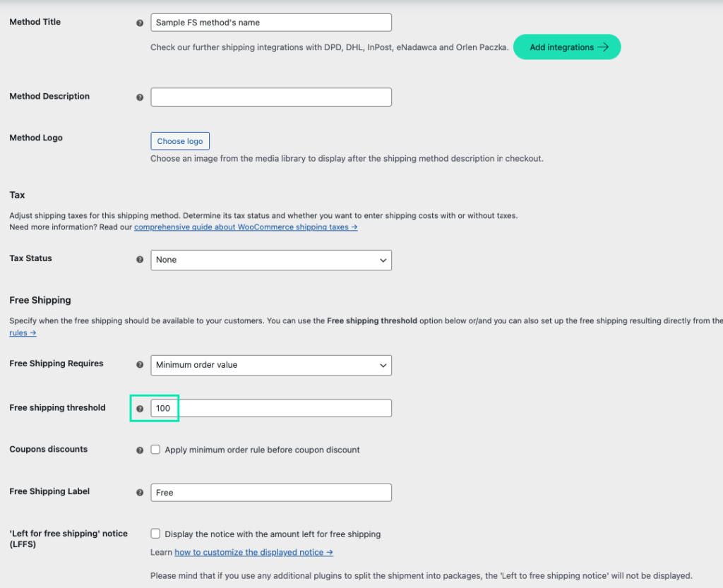Image resolution: width=723 pixels, height=588 pixels.
Task: Expand the Free Shipping Requires dropdown
Action: (271, 365)
